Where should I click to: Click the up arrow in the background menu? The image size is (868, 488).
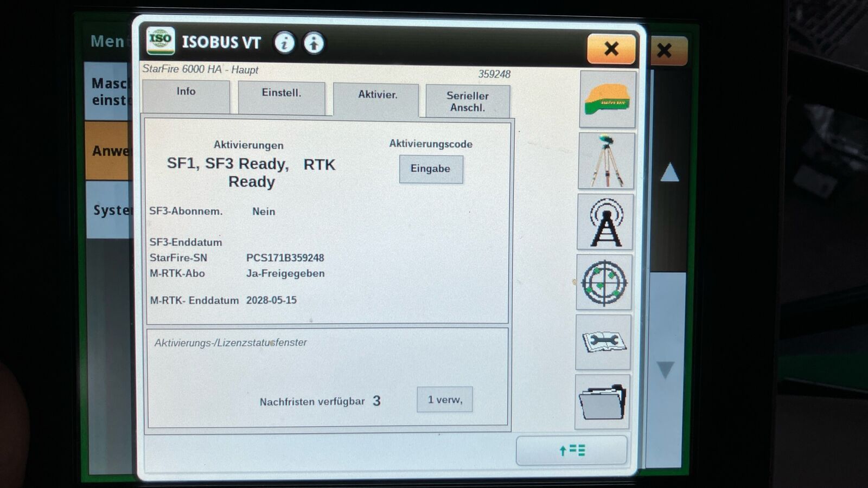coord(669,172)
